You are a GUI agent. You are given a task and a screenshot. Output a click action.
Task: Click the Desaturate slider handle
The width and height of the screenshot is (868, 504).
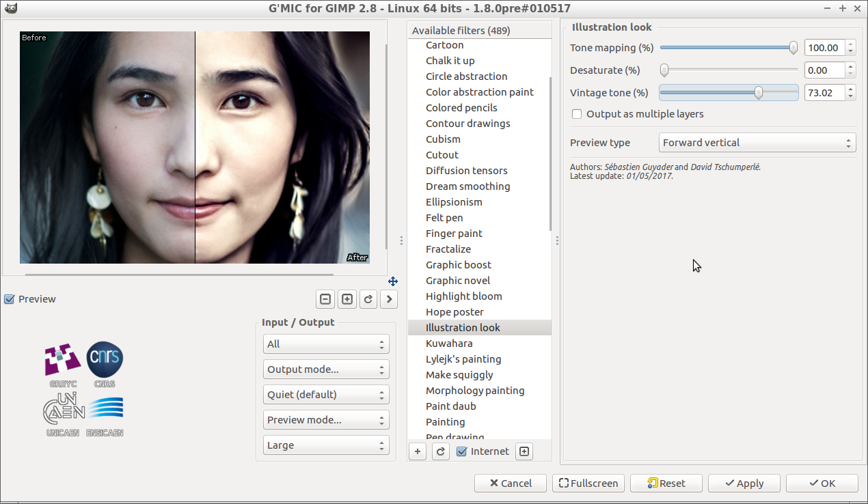pos(664,70)
